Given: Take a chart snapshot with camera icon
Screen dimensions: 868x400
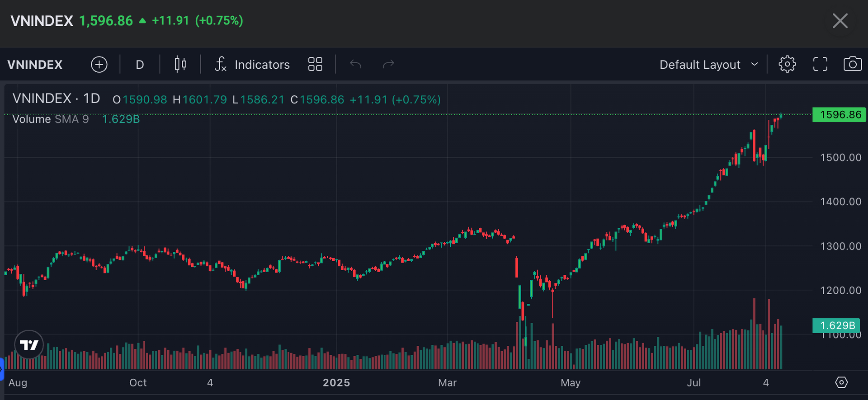Looking at the screenshot, I should (x=853, y=65).
